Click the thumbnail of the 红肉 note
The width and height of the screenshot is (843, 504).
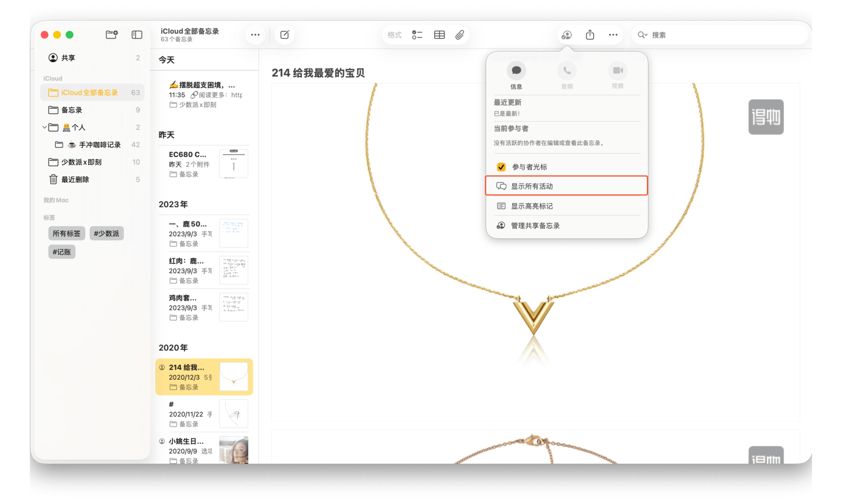234,270
